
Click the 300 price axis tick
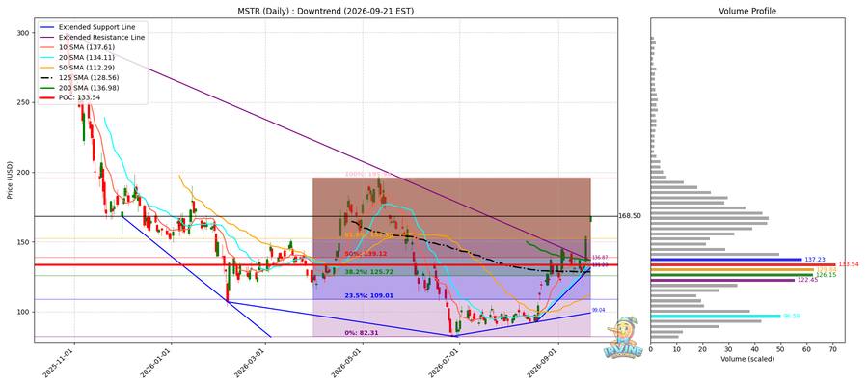[x=24, y=33]
